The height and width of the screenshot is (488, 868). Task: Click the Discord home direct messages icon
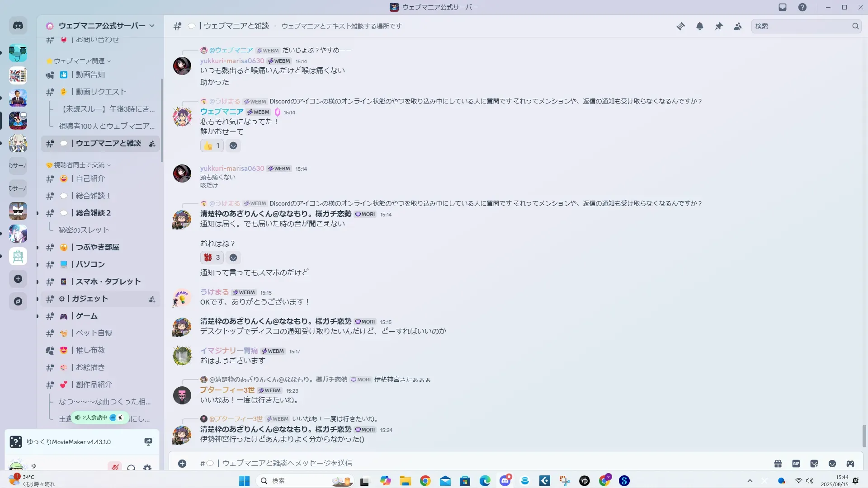[x=18, y=26]
